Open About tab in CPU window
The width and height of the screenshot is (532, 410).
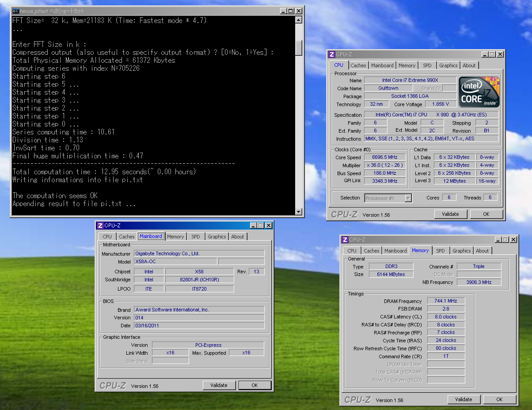pos(469,65)
